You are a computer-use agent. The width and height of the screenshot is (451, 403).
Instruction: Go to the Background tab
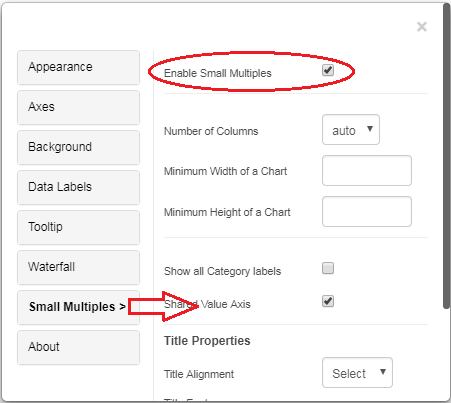(x=78, y=147)
